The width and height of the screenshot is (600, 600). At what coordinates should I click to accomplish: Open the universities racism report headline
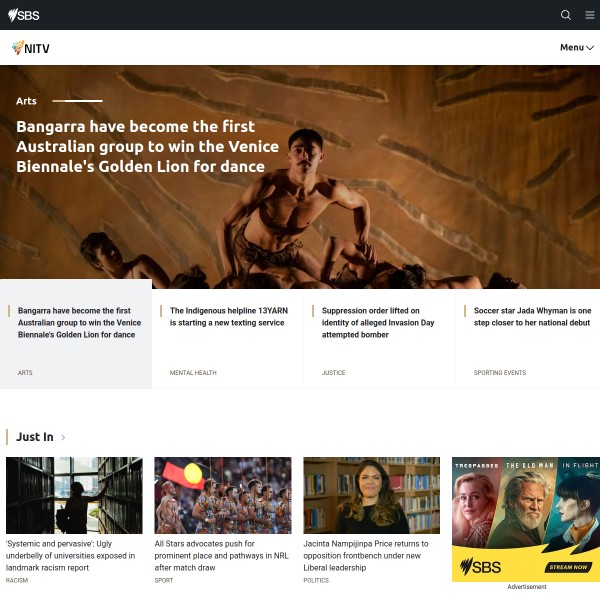point(71,556)
